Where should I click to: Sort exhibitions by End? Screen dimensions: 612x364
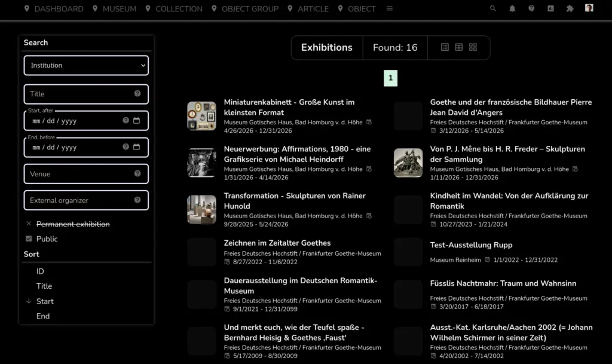click(x=43, y=316)
